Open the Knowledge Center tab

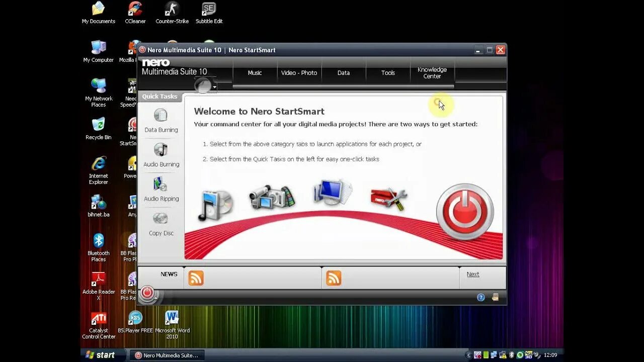pos(432,73)
